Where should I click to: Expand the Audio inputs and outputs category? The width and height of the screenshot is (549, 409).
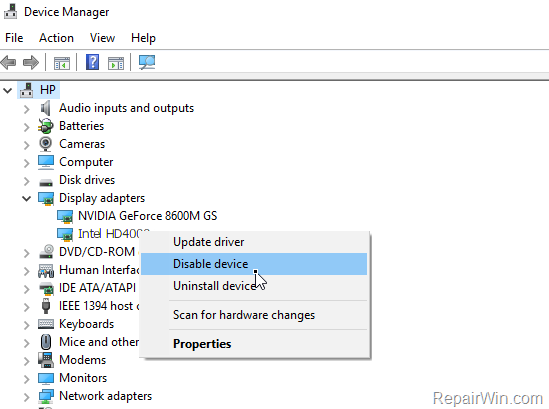click(x=27, y=109)
